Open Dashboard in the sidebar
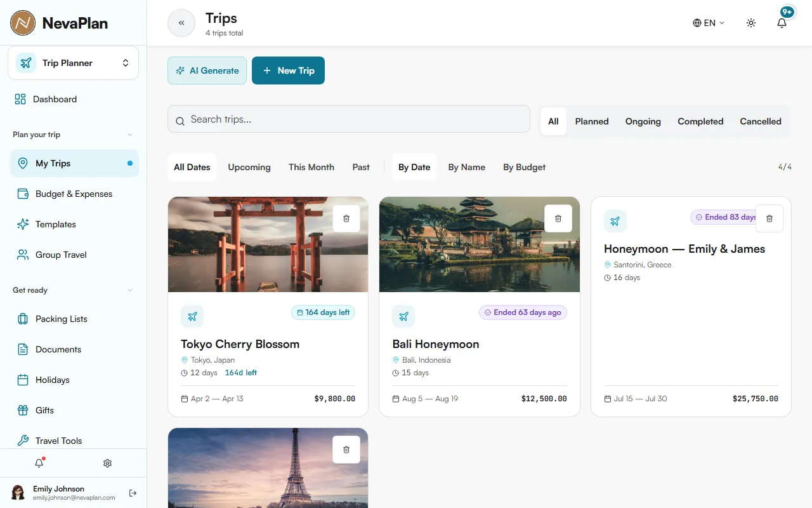 click(74, 99)
